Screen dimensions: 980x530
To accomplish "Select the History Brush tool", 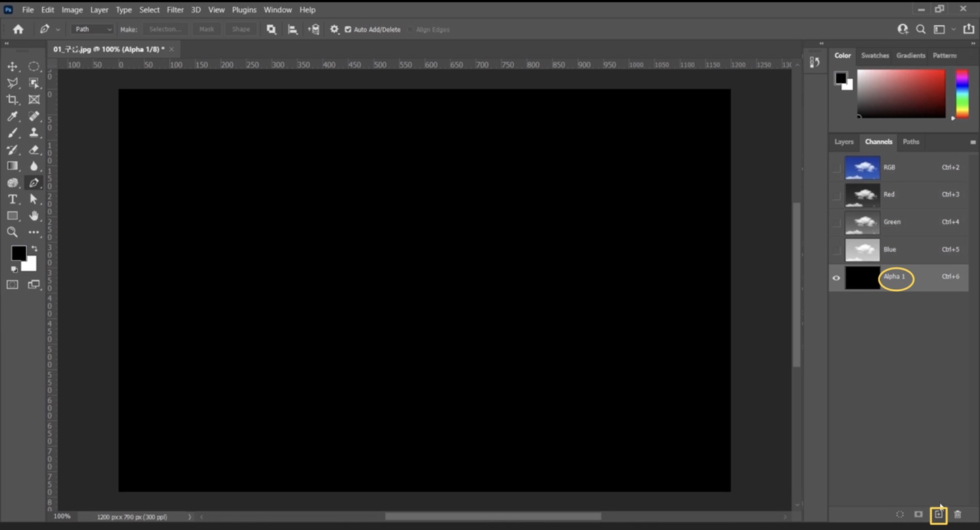I will coord(12,150).
